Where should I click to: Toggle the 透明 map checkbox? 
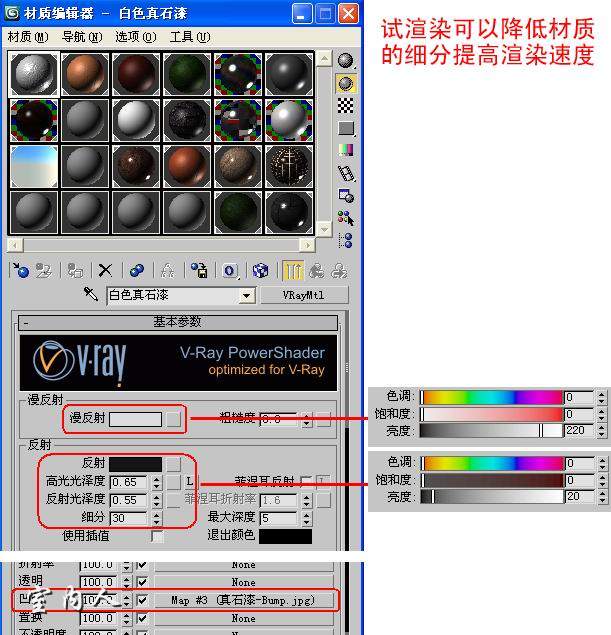coord(142,582)
